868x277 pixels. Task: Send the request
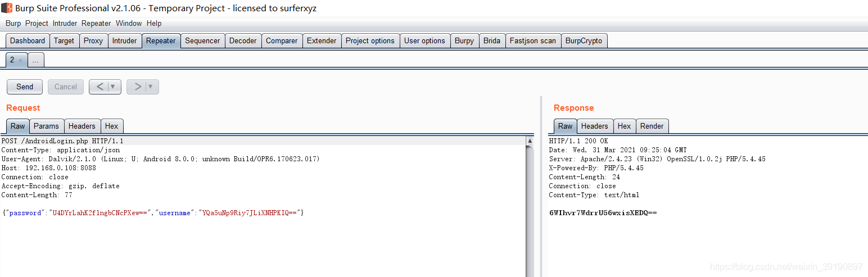[25, 87]
